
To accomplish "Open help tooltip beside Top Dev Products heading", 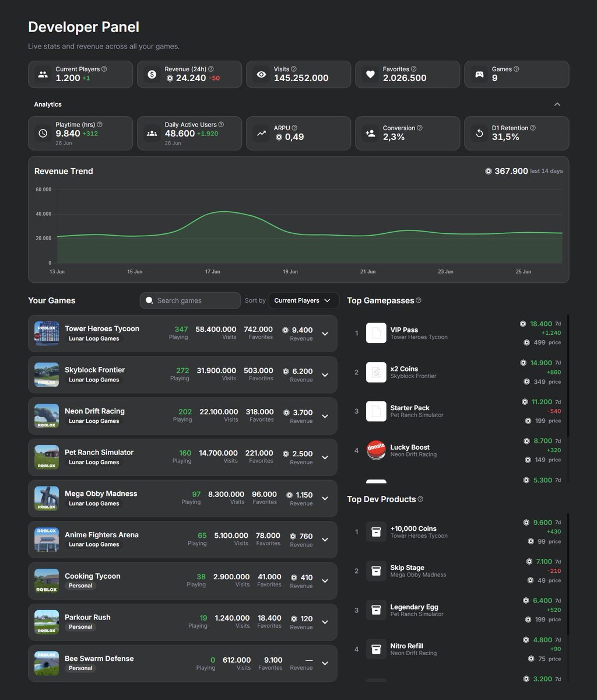I will pyautogui.click(x=420, y=499).
